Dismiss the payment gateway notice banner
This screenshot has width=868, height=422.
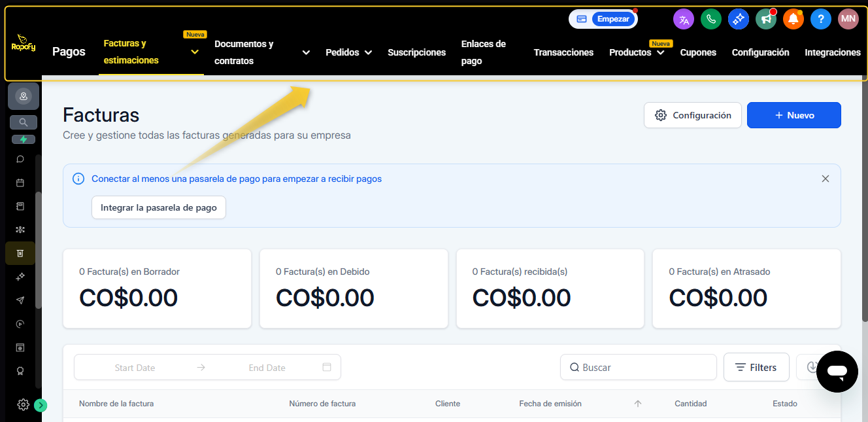point(825,179)
